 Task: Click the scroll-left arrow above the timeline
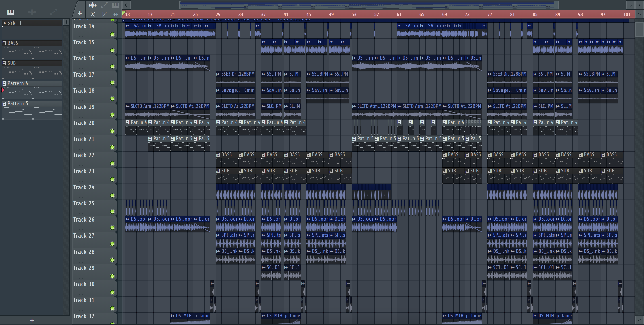click(x=126, y=5)
